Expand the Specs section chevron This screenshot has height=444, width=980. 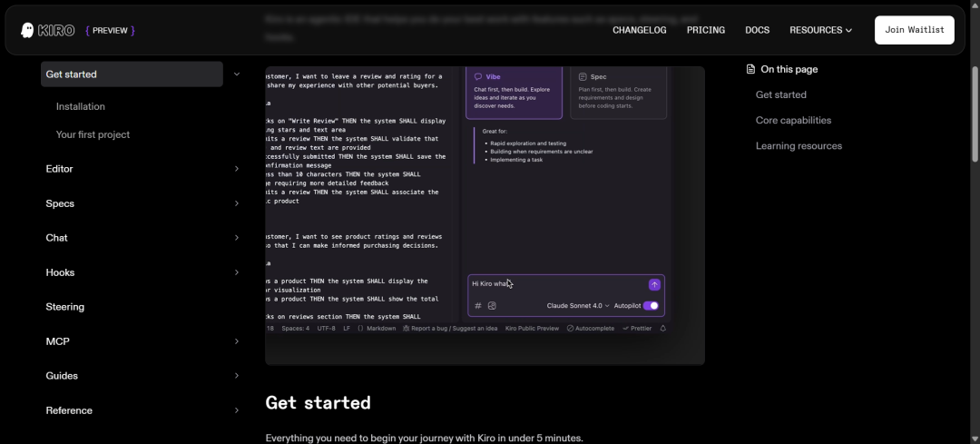pos(236,203)
